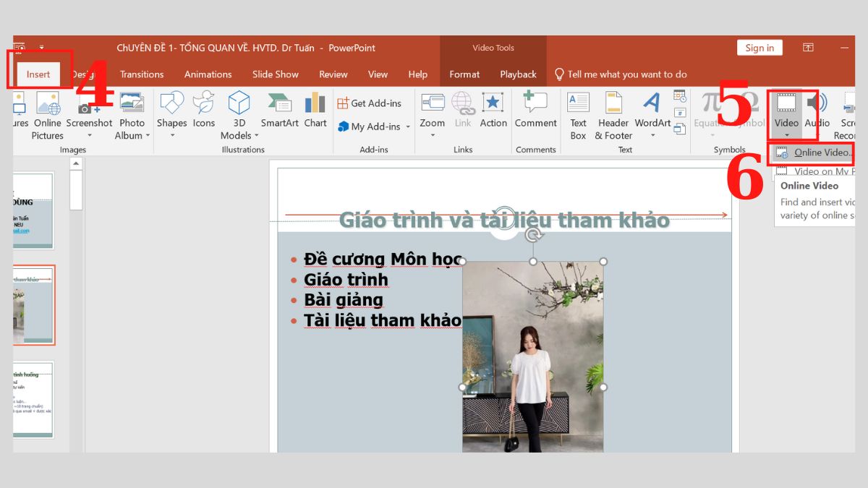Image resolution: width=868 pixels, height=488 pixels.
Task: Select the second slide thumbnail
Action: [32, 305]
